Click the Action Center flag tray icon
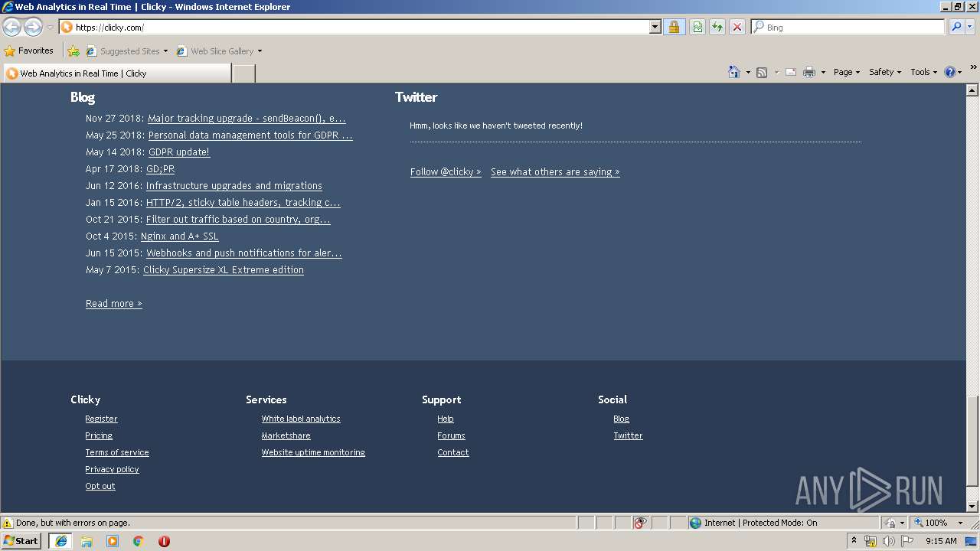The image size is (980, 551). (x=907, y=541)
